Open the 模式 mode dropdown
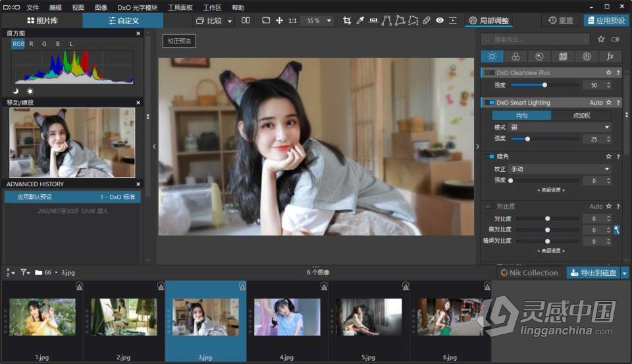632x364 pixels. point(561,128)
